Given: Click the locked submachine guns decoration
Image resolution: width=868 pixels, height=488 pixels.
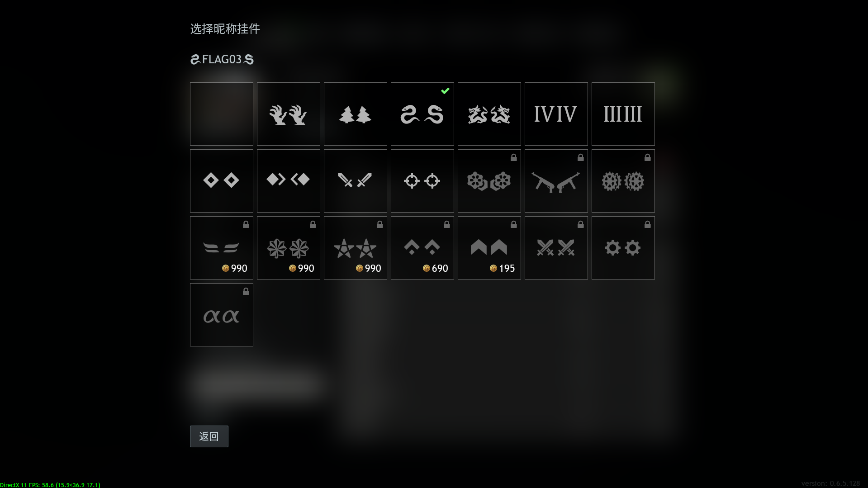Looking at the screenshot, I should [556, 181].
